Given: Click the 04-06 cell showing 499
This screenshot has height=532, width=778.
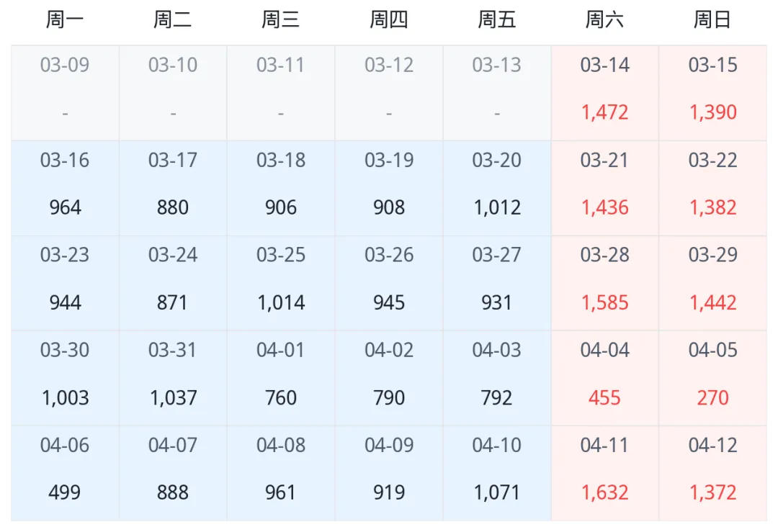Looking at the screenshot, I should [x=65, y=474].
